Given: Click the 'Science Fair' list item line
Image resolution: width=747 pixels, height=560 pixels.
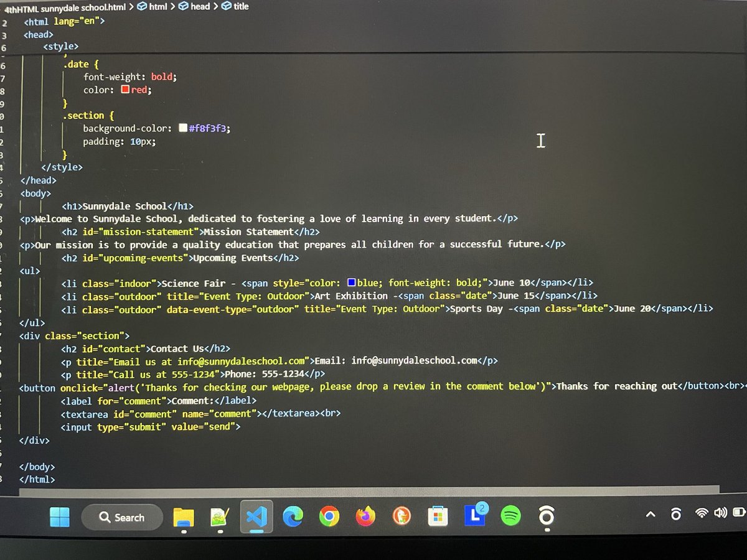Looking at the screenshot, I should click(327, 283).
